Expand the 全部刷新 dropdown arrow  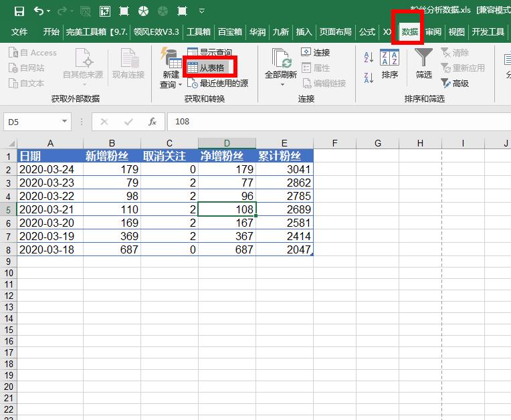pos(282,84)
